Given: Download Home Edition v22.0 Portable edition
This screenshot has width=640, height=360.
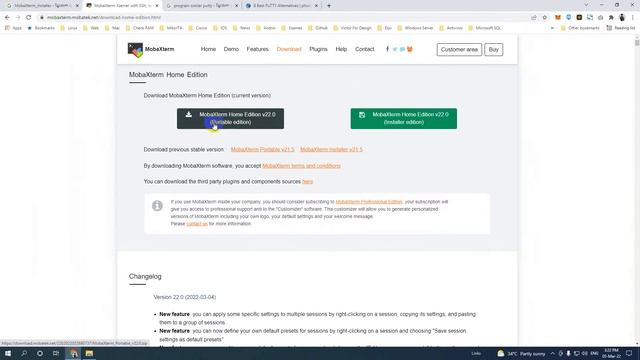Looking at the screenshot, I should coord(231,118).
